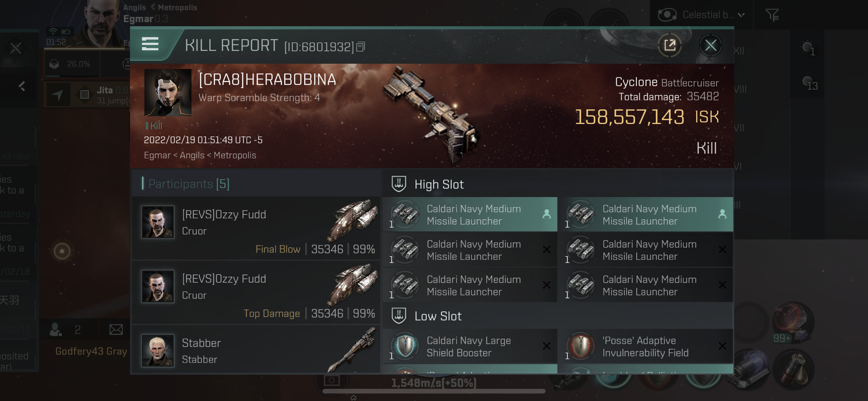Share the kill report externally
868x401 pixels.
(670, 45)
